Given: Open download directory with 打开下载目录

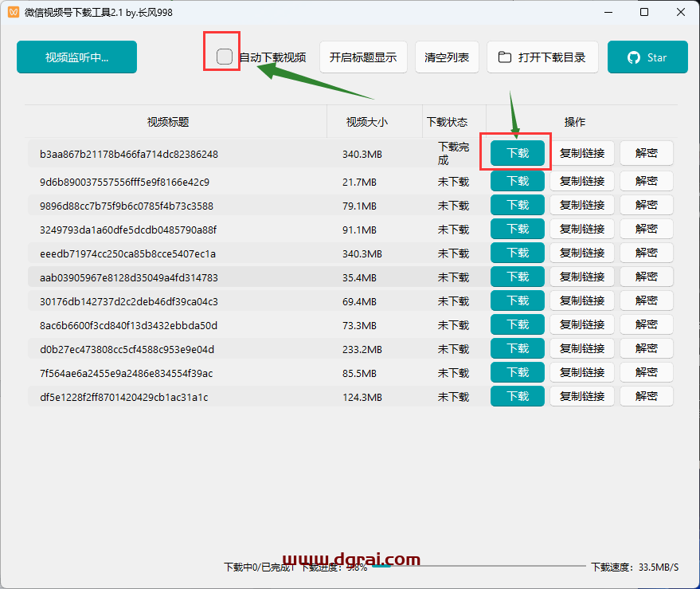Looking at the screenshot, I should pyautogui.click(x=542, y=57).
